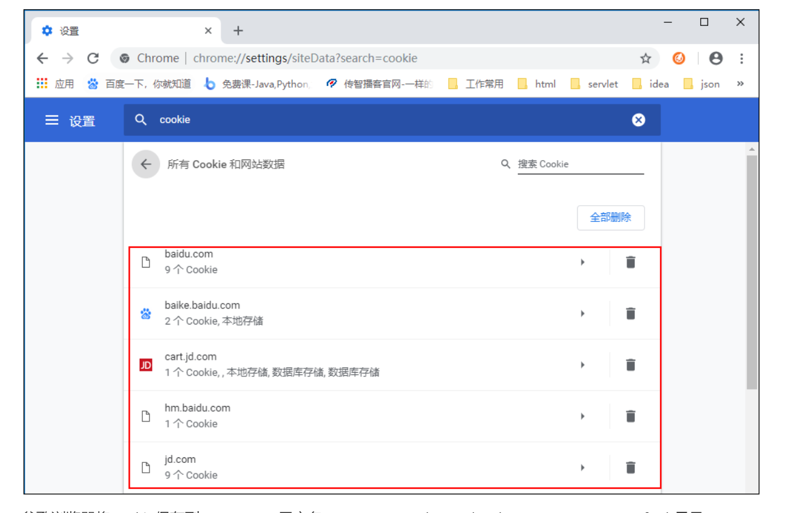Image resolution: width=812 pixels, height=513 pixels.
Task: Click the JD favicon beside cart.jd.com
Action: click(146, 365)
